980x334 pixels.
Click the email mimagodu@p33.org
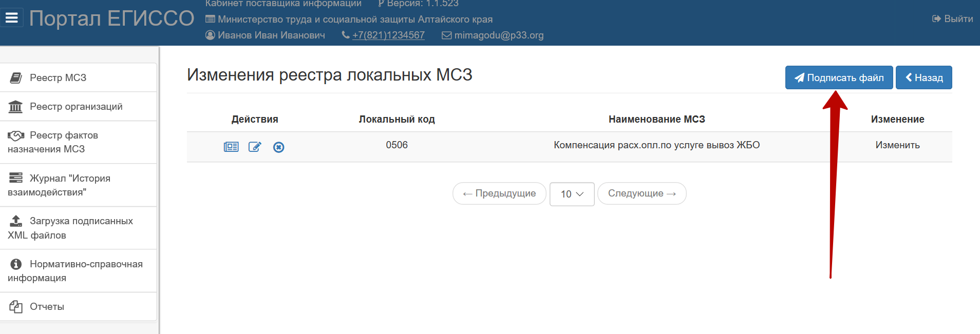click(499, 35)
